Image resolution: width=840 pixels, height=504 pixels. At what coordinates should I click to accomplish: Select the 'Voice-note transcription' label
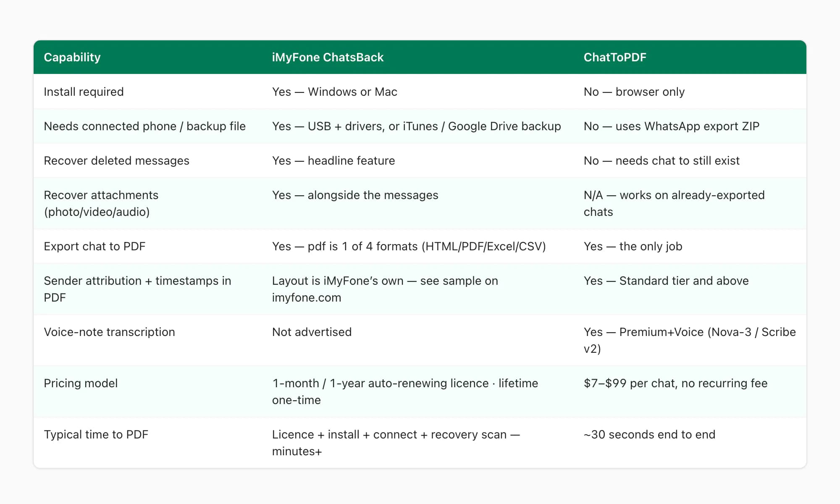109,332
